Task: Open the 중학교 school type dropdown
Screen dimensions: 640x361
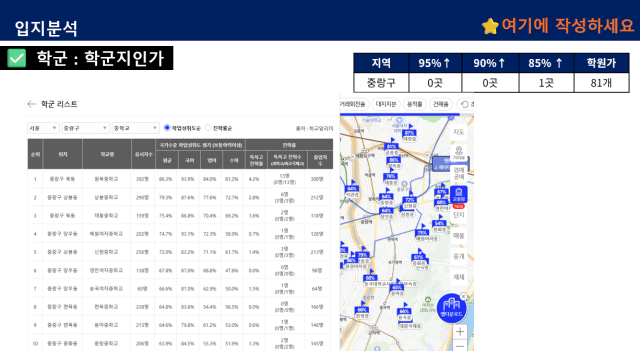Action: coord(136,128)
